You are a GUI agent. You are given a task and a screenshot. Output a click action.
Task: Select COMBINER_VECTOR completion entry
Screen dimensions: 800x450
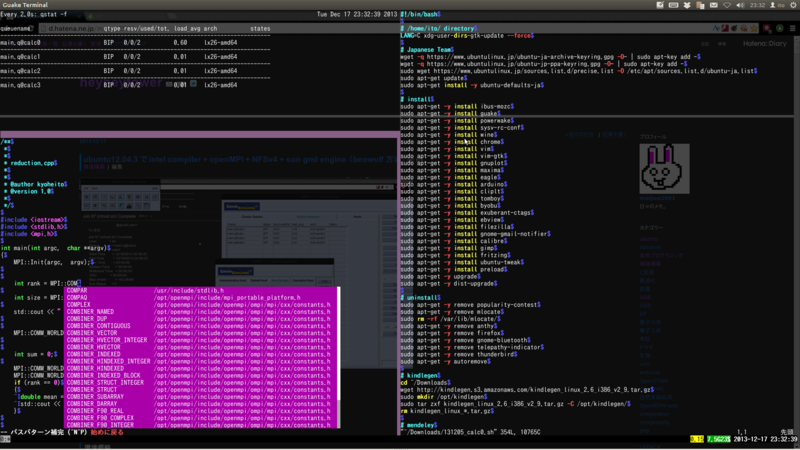coord(201,333)
